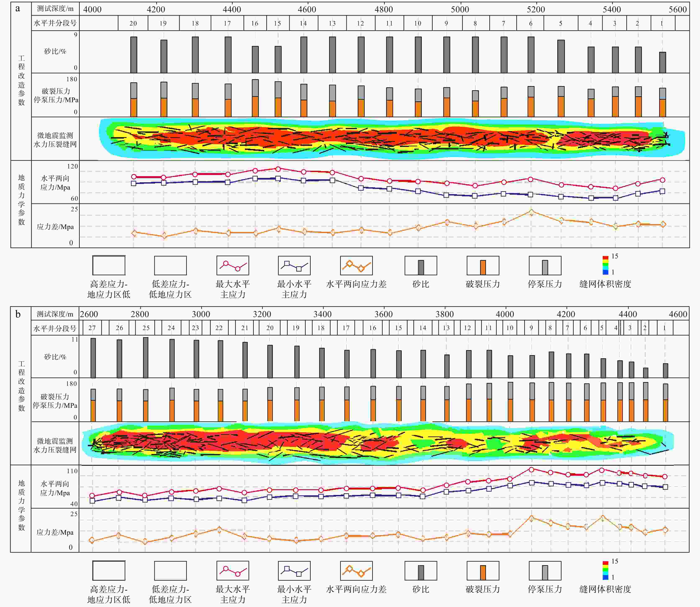Image resolution: width=700 pixels, height=607 pixels.
Task: Click the stage 15 max stress marker in panel a
Action: [278, 169]
